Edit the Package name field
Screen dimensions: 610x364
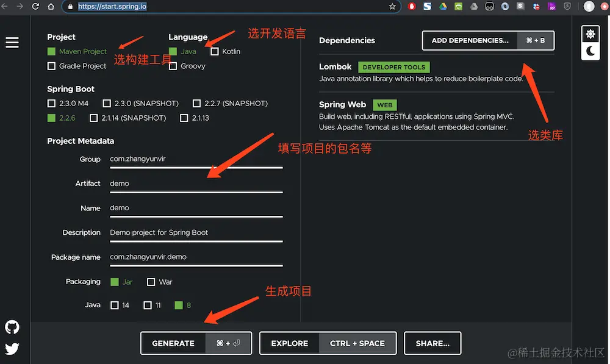(196, 257)
